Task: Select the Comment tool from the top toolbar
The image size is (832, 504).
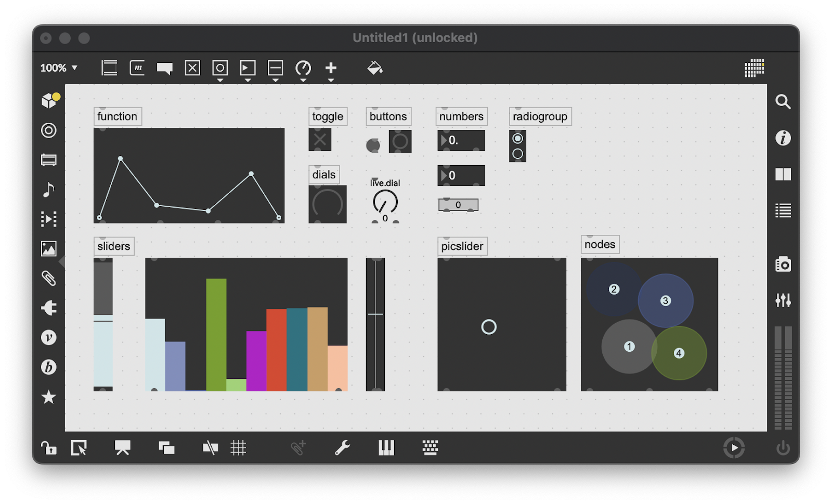Action: (x=165, y=68)
